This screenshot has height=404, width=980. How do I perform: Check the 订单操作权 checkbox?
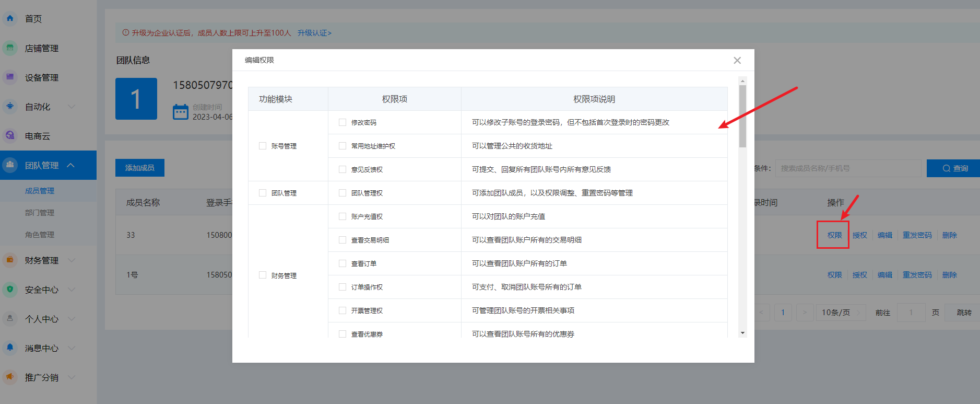coord(343,287)
